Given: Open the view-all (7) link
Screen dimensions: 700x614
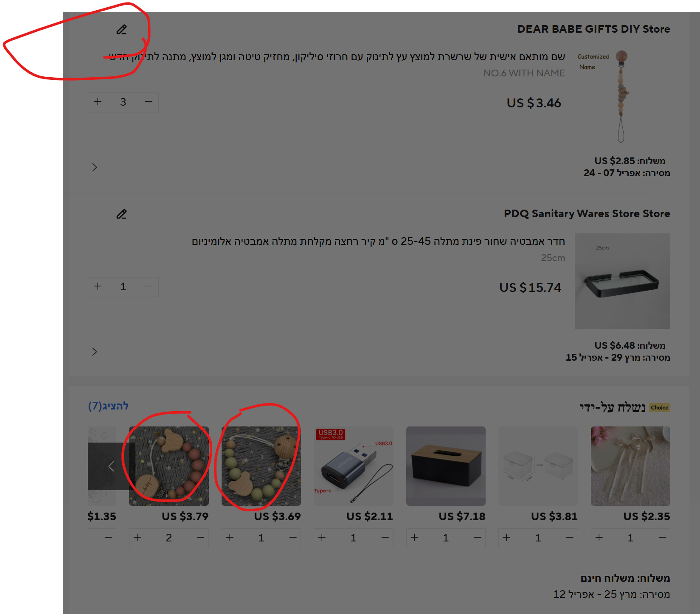Looking at the screenshot, I should (108, 406).
